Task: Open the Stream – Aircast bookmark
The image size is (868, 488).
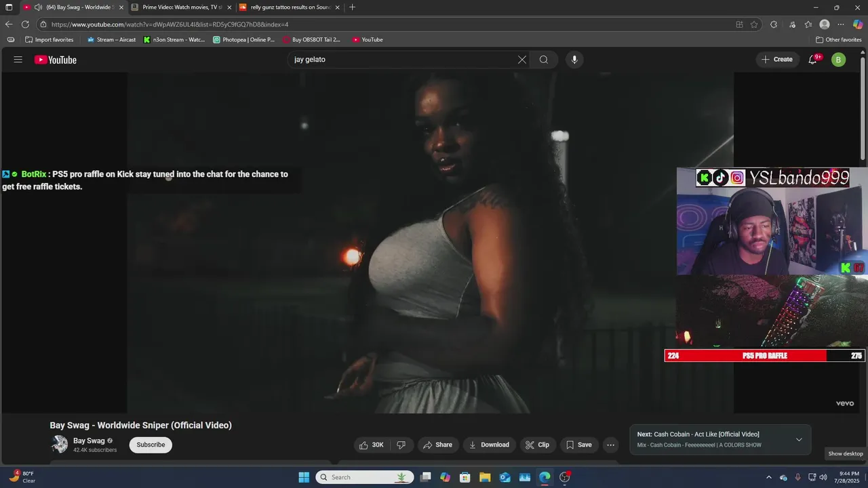Action: 111,40
